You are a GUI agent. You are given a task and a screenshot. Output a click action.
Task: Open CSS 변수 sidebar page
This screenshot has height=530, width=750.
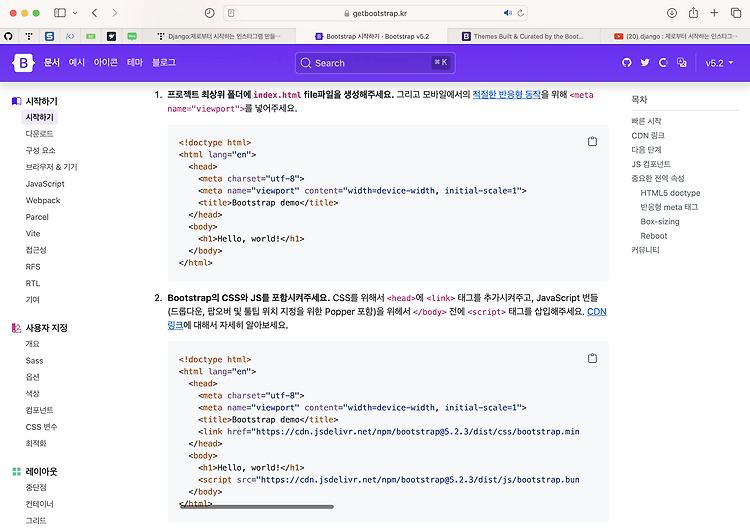coord(41,427)
